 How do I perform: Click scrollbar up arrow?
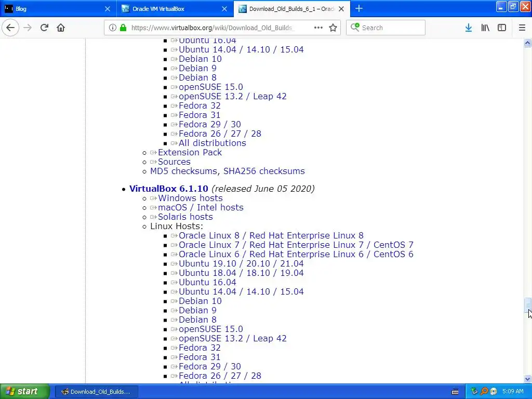click(x=527, y=43)
